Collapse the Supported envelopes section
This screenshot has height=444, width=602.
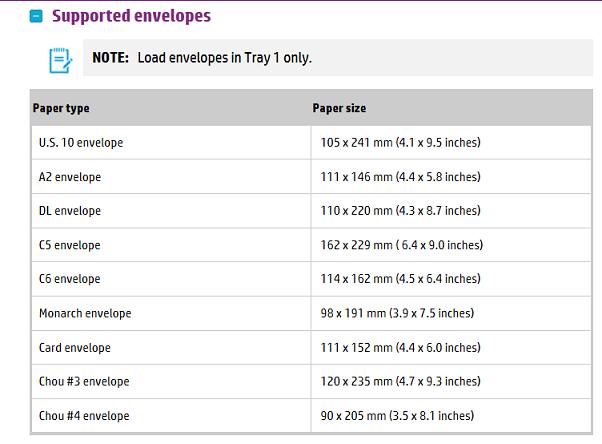[36, 16]
